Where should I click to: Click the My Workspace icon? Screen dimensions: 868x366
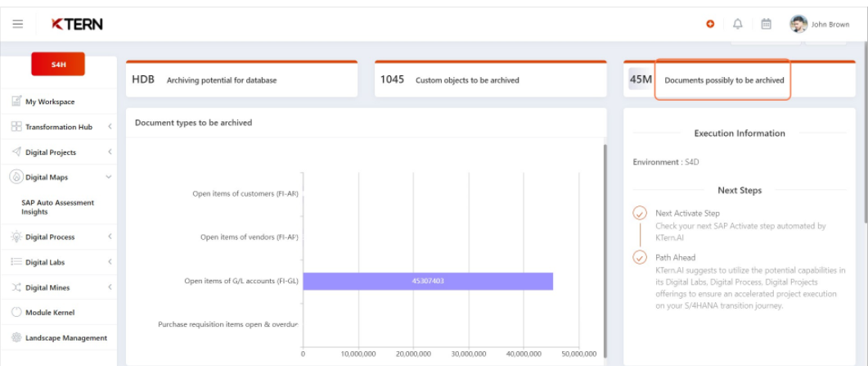16,102
